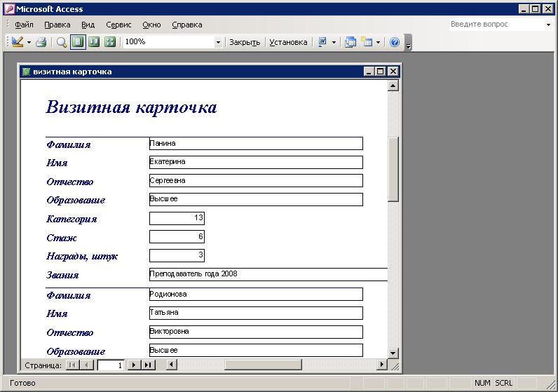This screenshot has width=558, height=392.
Task: Click the Закрыть button
Action: (x=245, y=42)
